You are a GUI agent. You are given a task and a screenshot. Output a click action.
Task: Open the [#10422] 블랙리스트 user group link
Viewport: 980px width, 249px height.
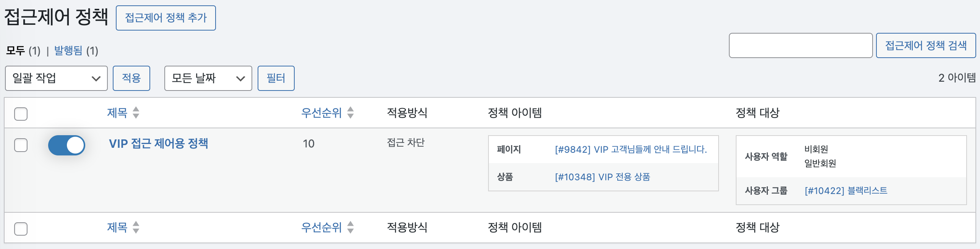point(846,191)
